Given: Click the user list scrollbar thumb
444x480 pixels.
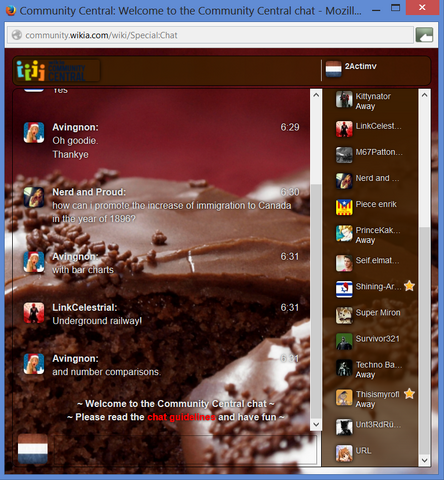Looking at the screenshot, I should tap(424, 340).
